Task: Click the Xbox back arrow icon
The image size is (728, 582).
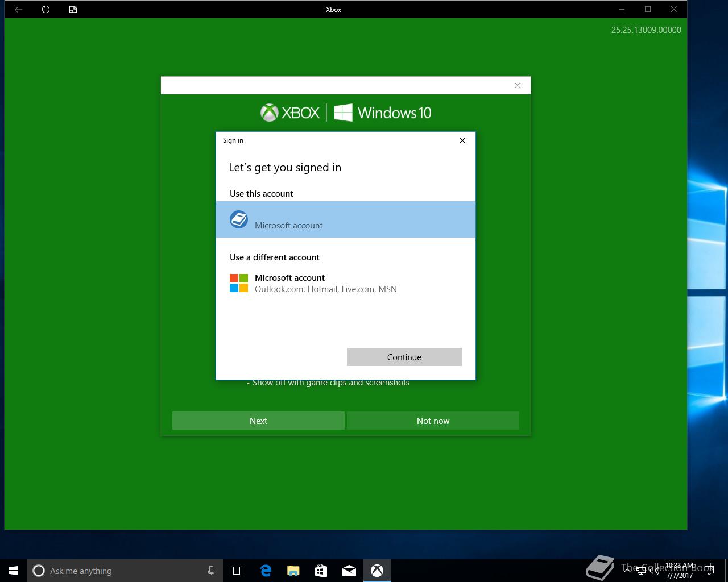Action: pos(18,9)
